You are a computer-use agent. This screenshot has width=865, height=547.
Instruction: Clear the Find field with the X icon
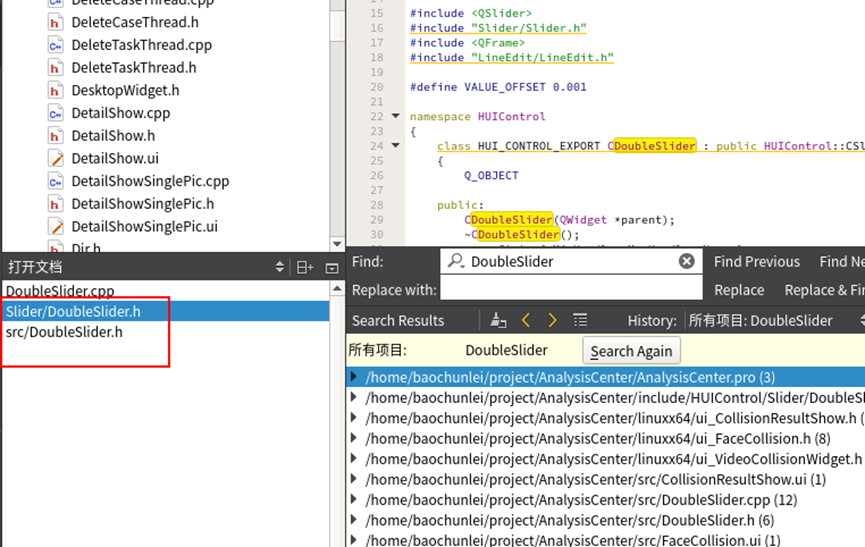pos(686,261)
